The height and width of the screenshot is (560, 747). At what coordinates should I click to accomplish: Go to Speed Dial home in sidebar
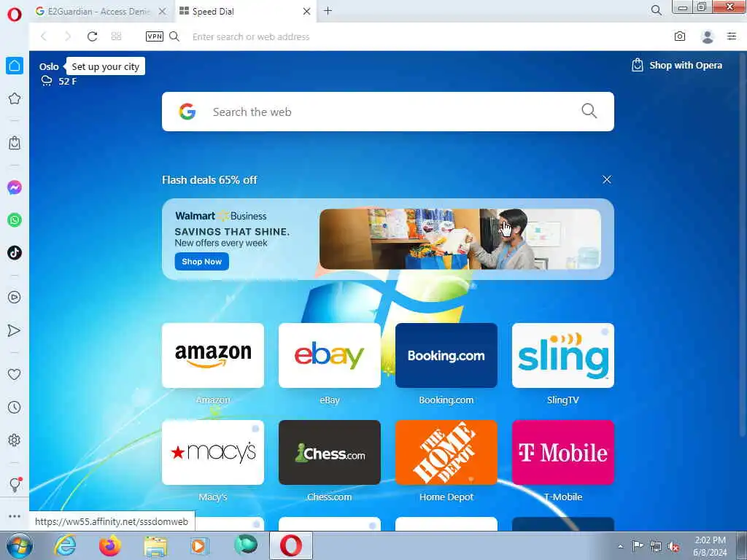coord(15,66)
